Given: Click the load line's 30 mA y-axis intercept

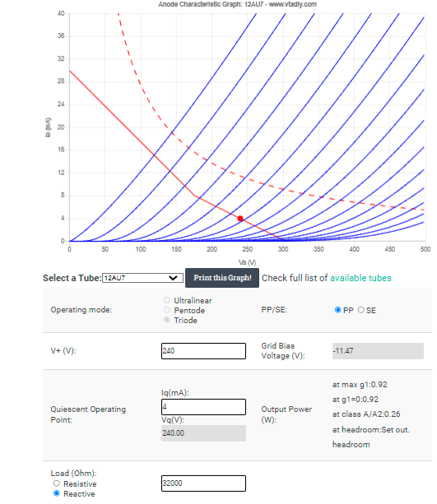Looking at the screenshot, I should point(70,71).
